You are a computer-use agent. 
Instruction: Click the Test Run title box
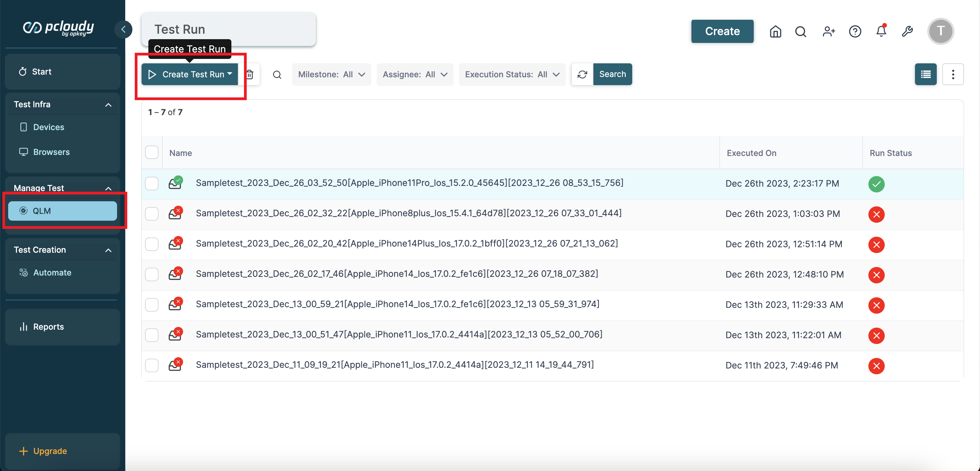228,29
